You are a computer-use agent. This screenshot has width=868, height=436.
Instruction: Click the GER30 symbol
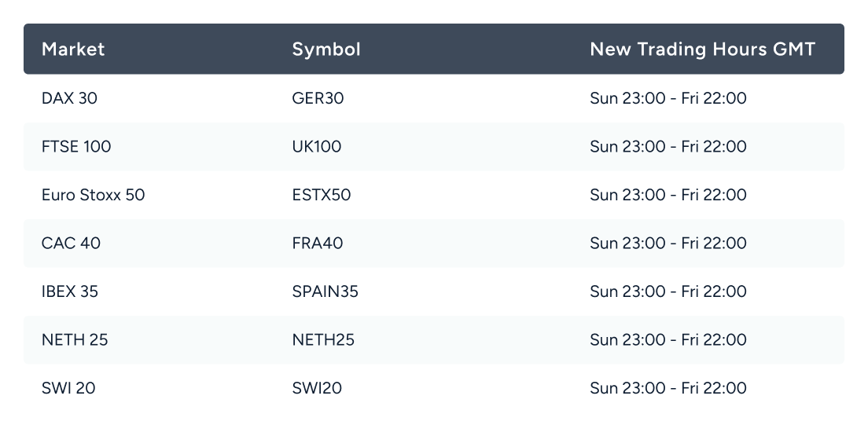point(318,99)
